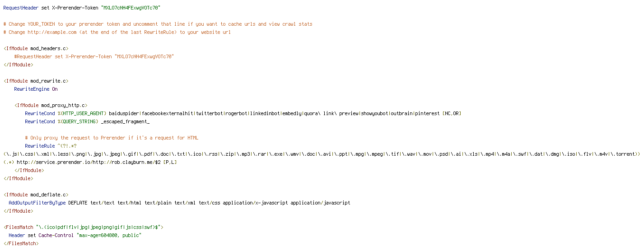The height and width of the screenshot is (251, 644).
Task: Click the IfModule mod_rewrite.c opening tag
Action: 36,81
